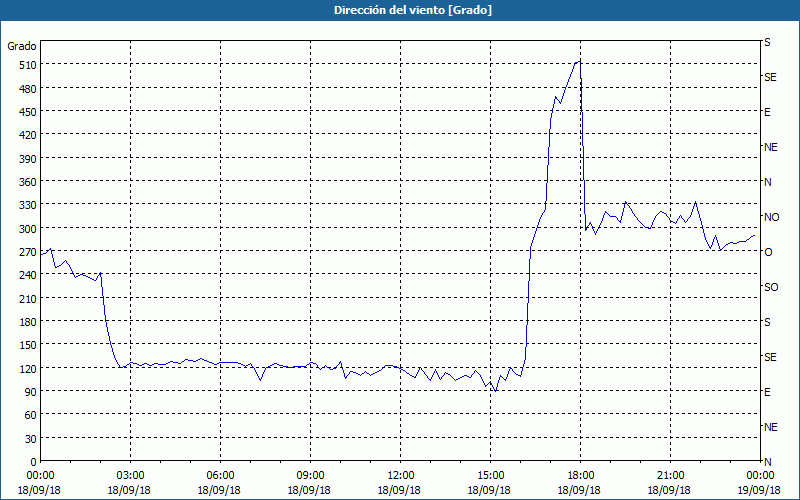Click the 19/09/18 date label
Screen dimensions: 800x500
pos(759,490)
